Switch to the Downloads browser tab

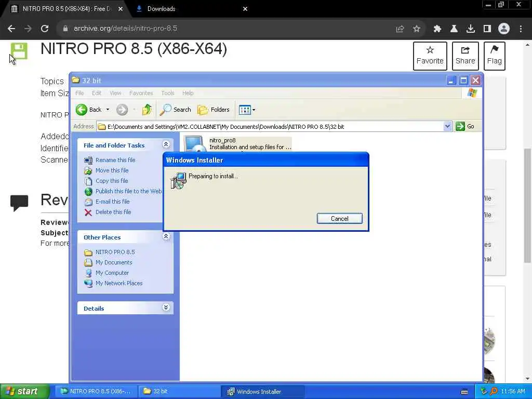(161, 9)
